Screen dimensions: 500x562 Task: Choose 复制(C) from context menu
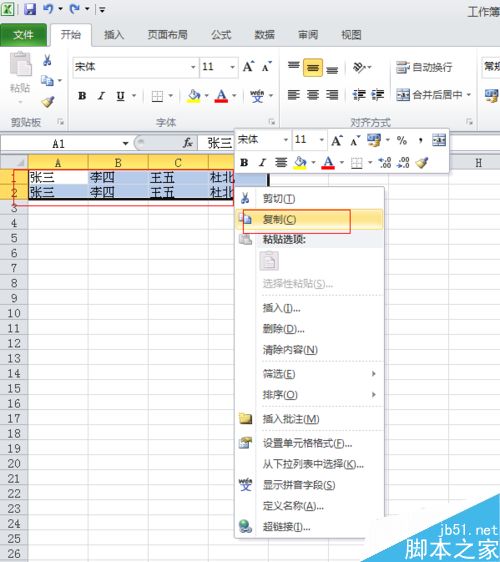pos(310,219)
